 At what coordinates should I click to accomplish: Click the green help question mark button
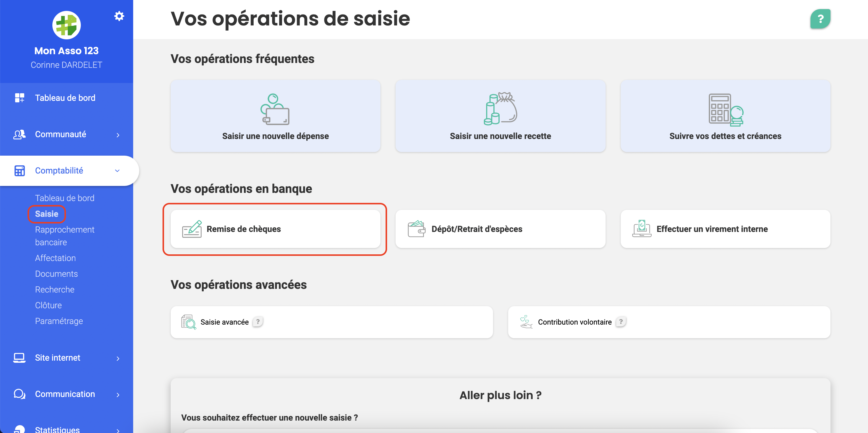pos(820,19)
